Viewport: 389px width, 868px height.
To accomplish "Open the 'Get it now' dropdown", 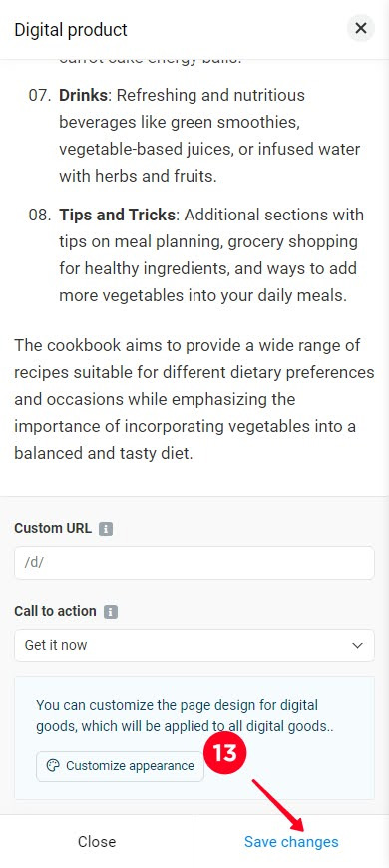I will (x=194, y=646).
